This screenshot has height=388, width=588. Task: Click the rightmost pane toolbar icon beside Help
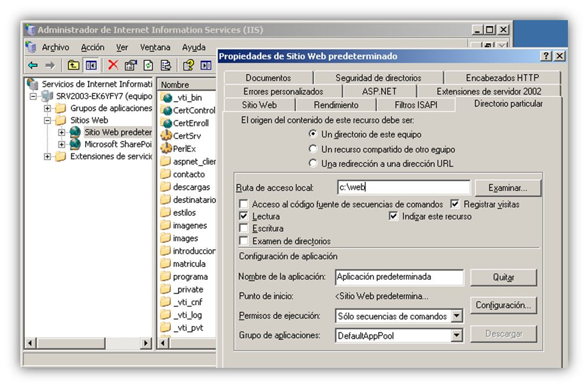206,65
